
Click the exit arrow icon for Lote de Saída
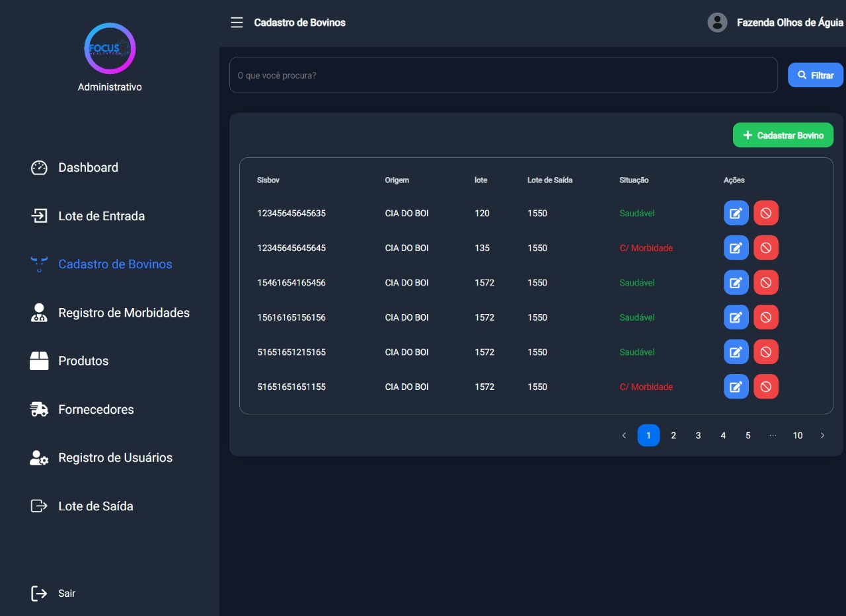point(39,506)
